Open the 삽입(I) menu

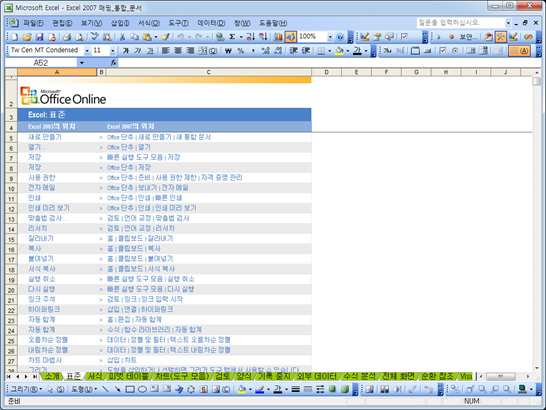[120, 23]
